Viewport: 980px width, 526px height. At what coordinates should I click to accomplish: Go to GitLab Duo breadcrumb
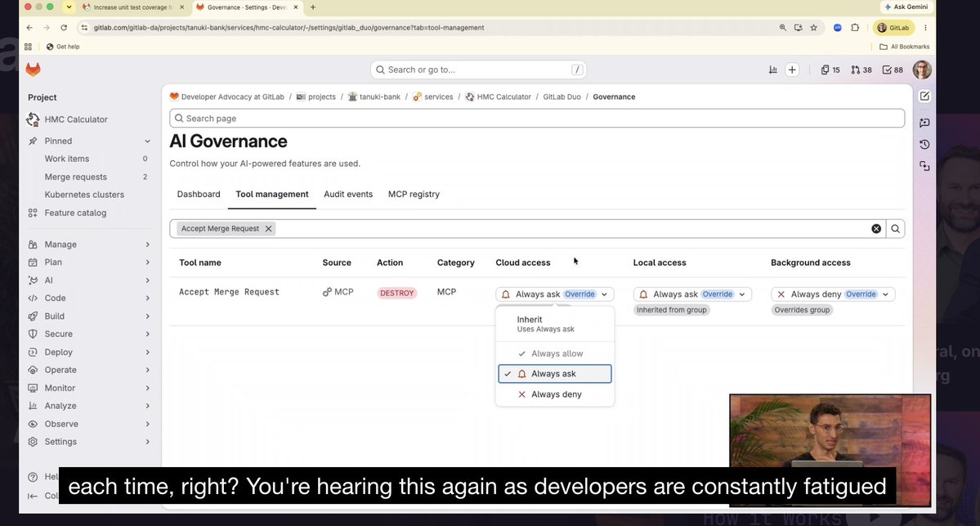562,97
